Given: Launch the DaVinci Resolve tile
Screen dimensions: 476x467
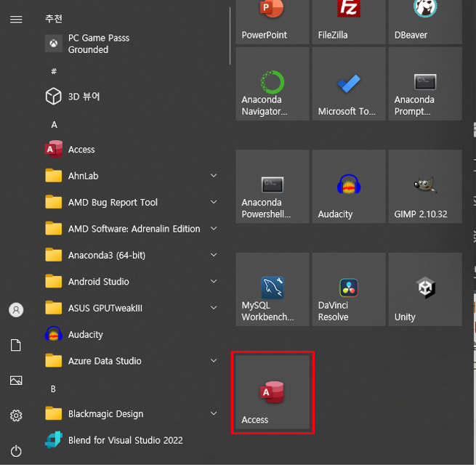Looking at the screenshot, I should pos(349,290).
